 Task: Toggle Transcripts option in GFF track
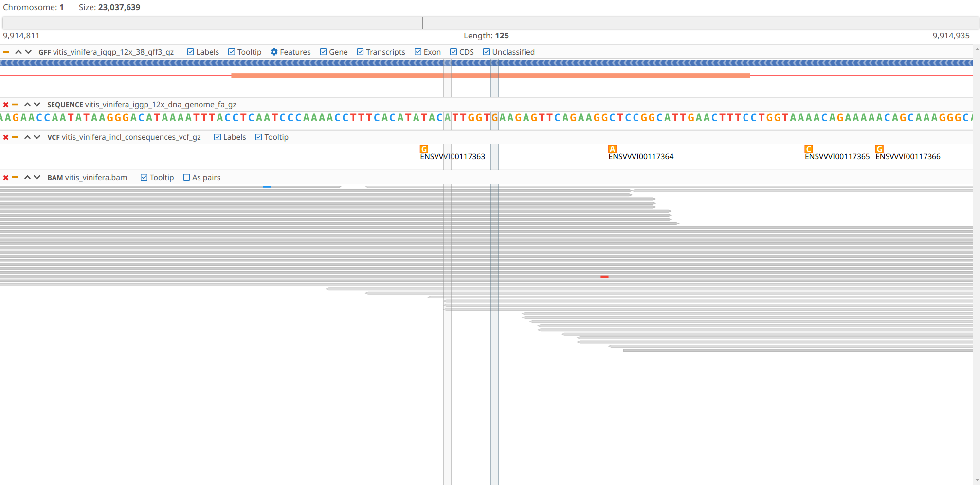pos(360,52)
